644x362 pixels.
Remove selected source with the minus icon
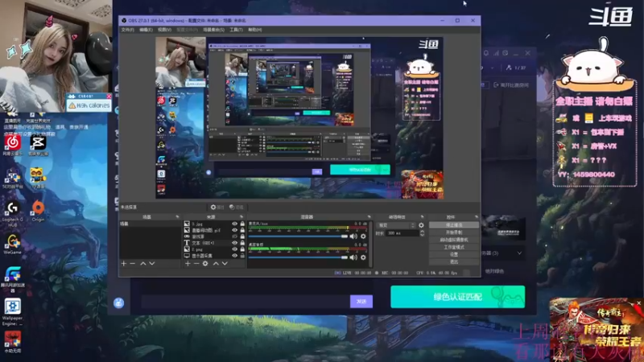pos(196,264)
